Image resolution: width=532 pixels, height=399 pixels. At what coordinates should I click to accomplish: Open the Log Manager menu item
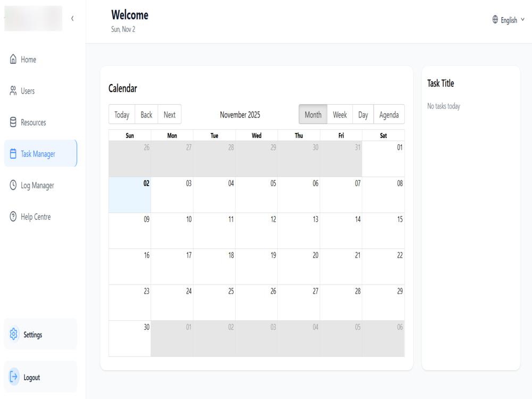point(41,185)
